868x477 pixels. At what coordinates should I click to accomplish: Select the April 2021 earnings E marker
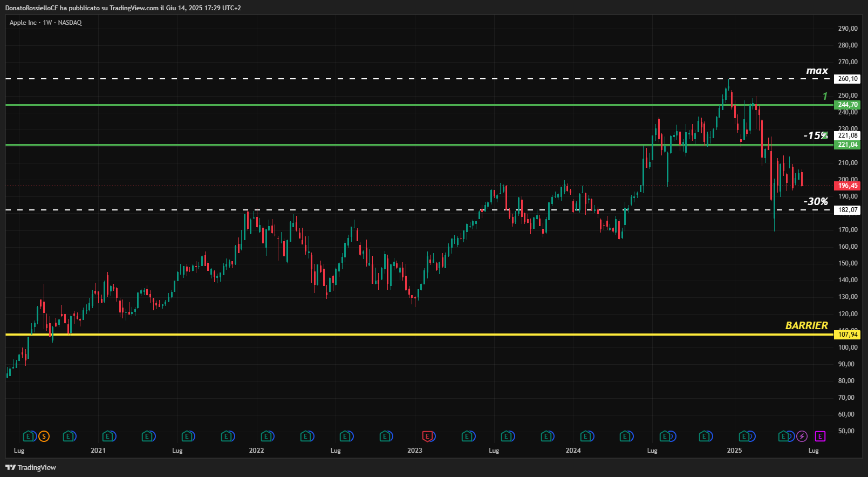tap(147, 436)
